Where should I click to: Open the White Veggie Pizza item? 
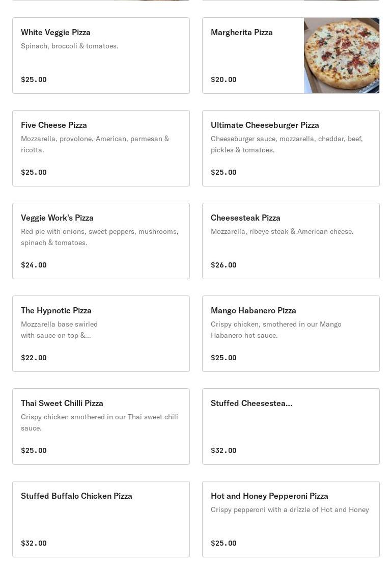coord(101,56)
